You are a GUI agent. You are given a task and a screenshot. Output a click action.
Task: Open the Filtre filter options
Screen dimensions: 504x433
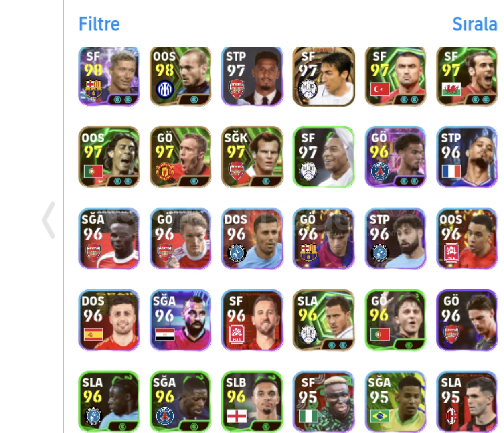[x=99, y=24]
